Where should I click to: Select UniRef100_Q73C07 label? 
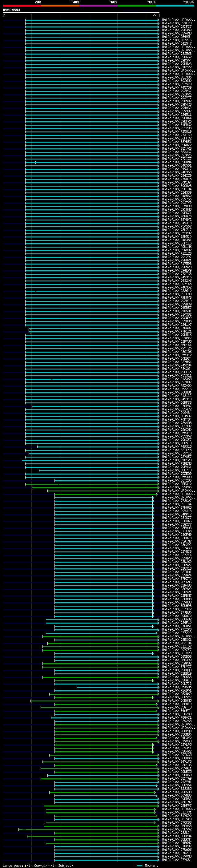click(x=177, y=501)
